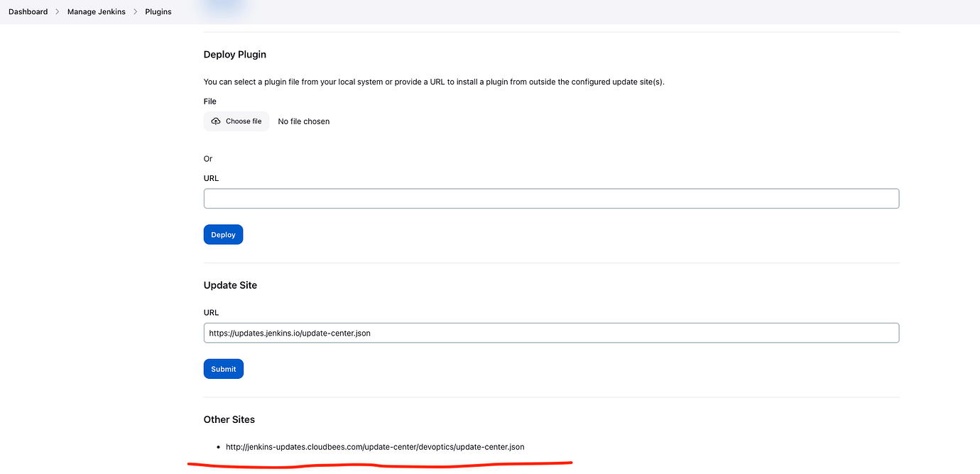Click the "Or" separator text
The image size is (980, 474).
(x=208, y=159)
